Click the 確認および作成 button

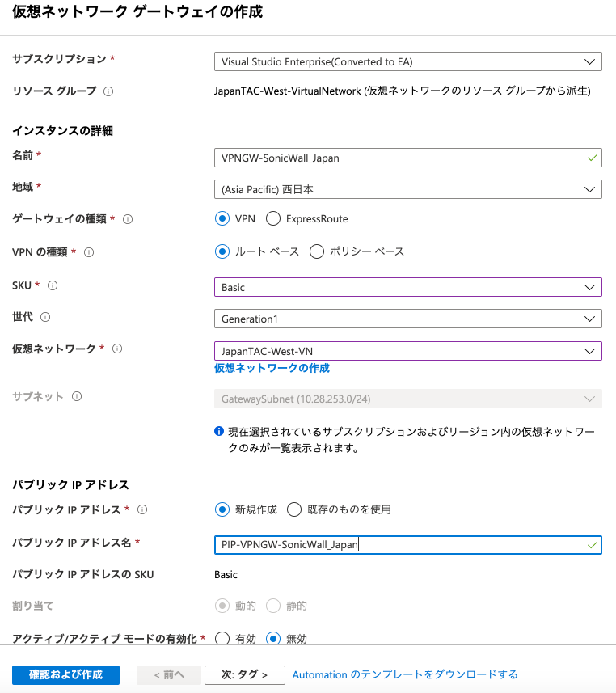tap(65, 674)
